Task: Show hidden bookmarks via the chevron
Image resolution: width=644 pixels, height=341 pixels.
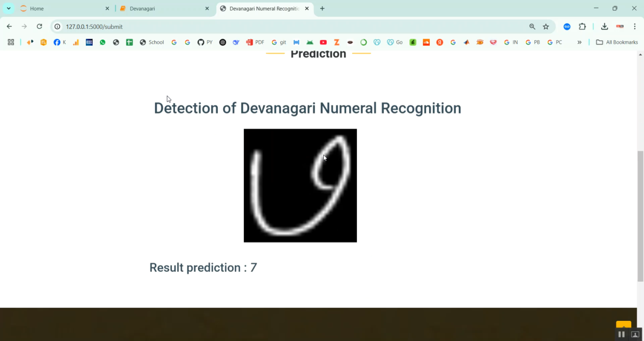Action: click(580, 42)
